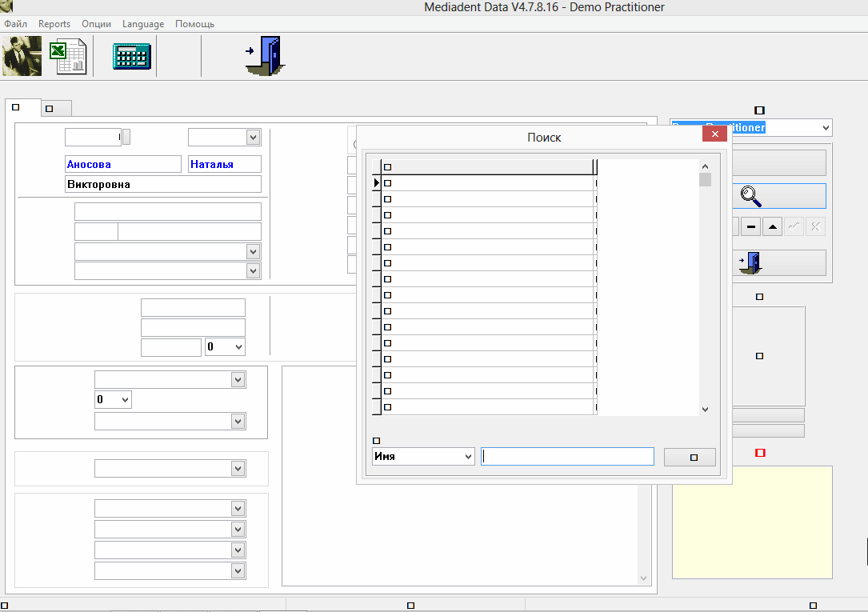The height and width of the screenshot is (612, 868).
Task: Switch to the second unlabeled tab
Action: (x=56, y=108)
